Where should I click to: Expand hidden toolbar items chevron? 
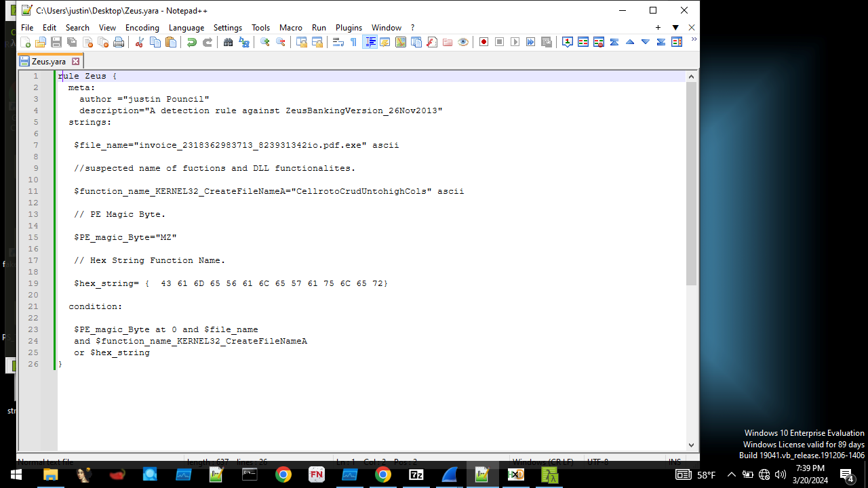pyautogui.click(x=694, y=40)
